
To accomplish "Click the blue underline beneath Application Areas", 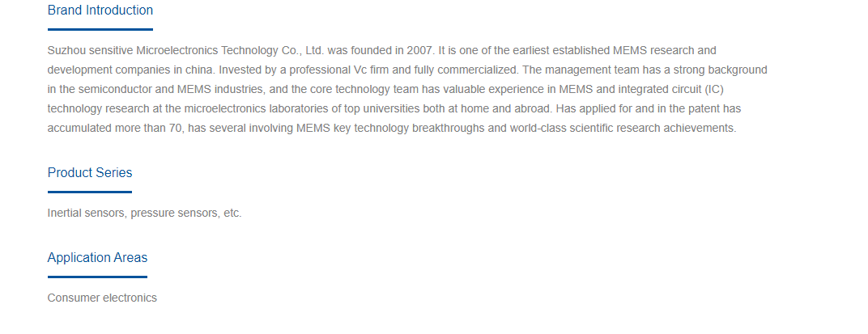I will click(97, 277).
